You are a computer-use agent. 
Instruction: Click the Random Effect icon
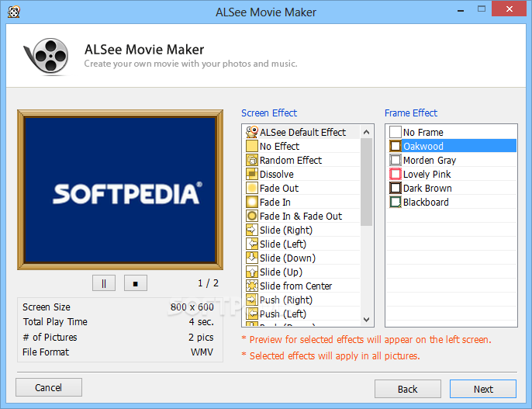[x=252, y=160]
